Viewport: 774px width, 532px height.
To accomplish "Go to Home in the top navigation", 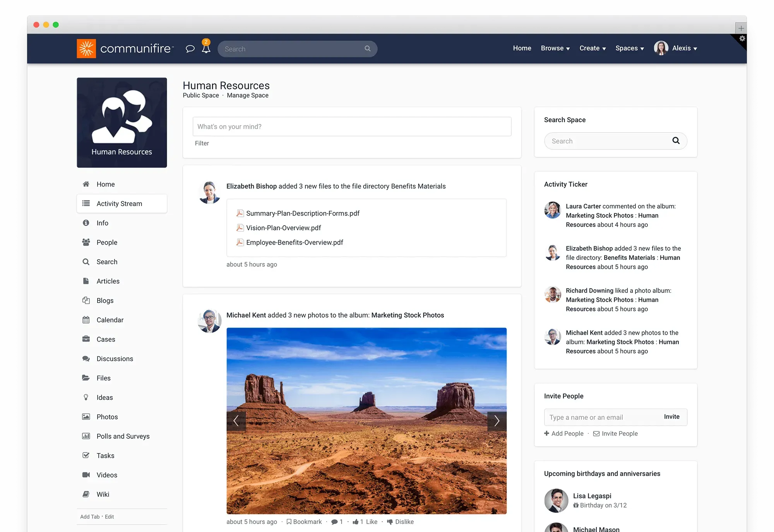I will click(522, 48).
